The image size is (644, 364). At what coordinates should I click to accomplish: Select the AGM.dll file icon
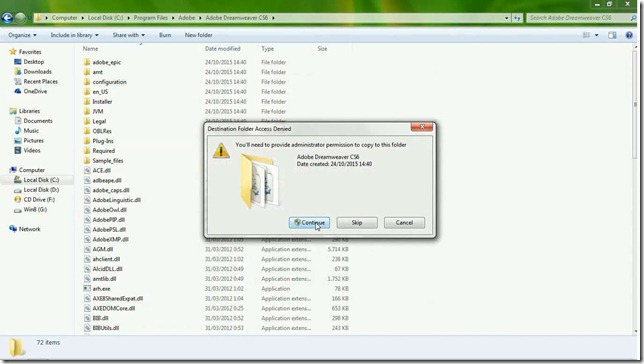click(87, 249)
